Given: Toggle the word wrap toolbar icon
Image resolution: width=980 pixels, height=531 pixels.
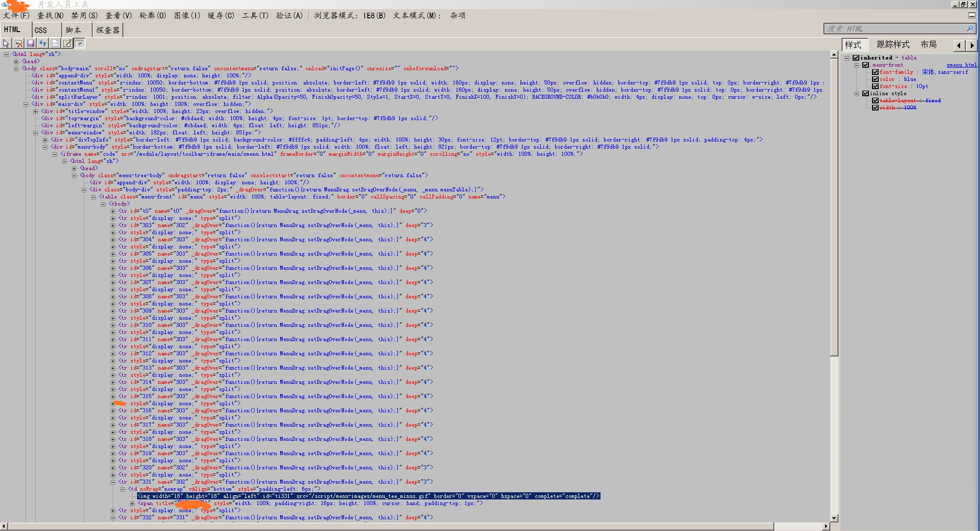Looking at the screenshot, I should pos(79,44).
